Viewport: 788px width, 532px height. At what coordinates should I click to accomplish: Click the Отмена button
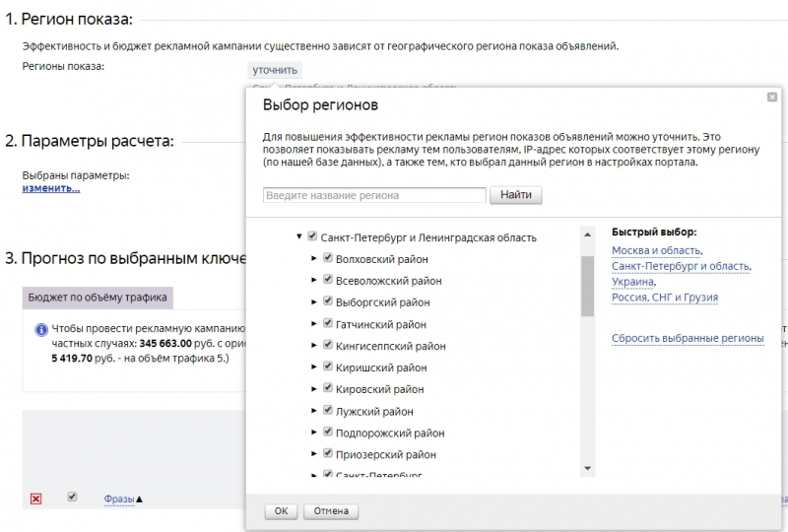[x=331, y=511]
